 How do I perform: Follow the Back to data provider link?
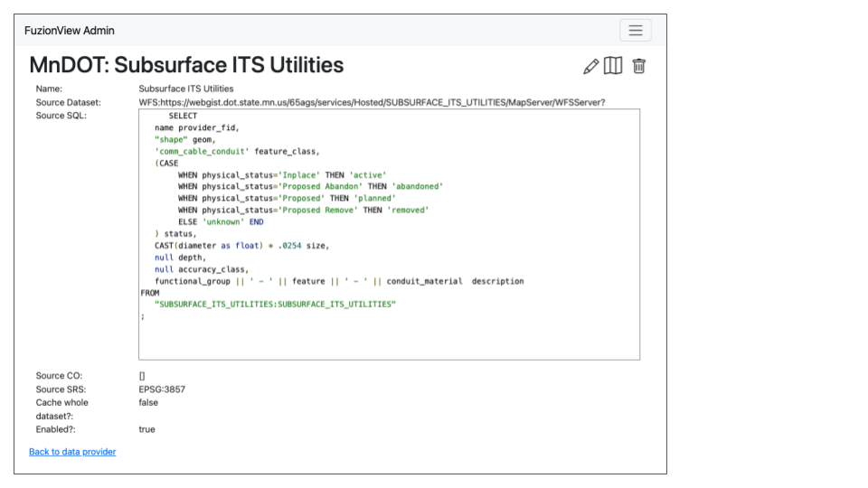click(x=72, y=452)
